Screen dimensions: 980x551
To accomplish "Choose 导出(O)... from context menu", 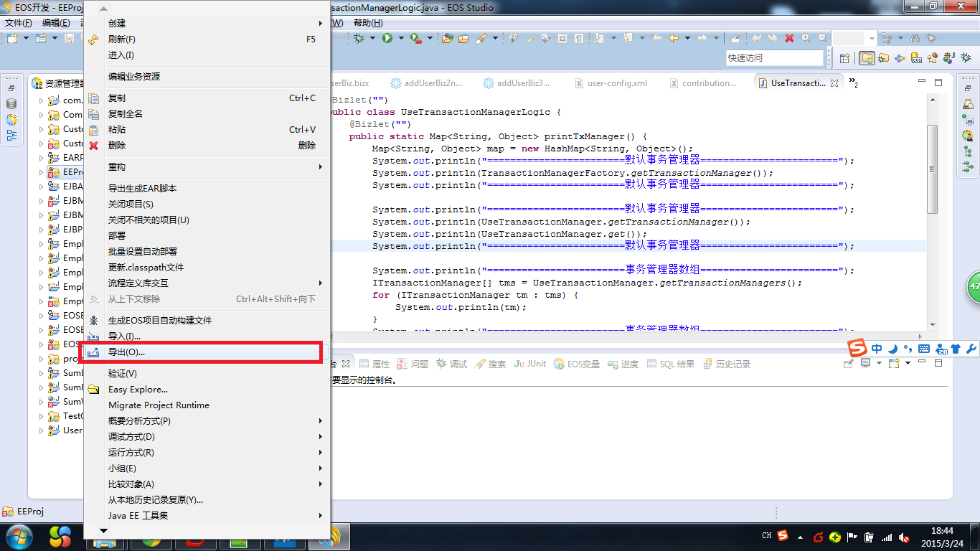I will tap(207, 352).
